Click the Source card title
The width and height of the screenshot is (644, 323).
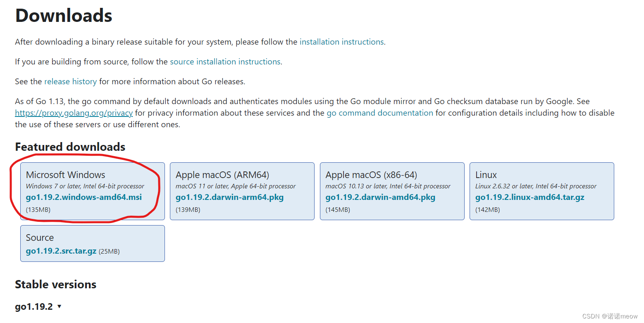(x=40, y=237)
